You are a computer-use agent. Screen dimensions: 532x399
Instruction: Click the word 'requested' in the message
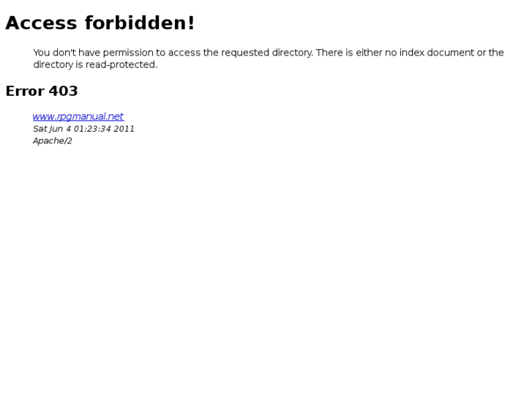coord(245,53)
